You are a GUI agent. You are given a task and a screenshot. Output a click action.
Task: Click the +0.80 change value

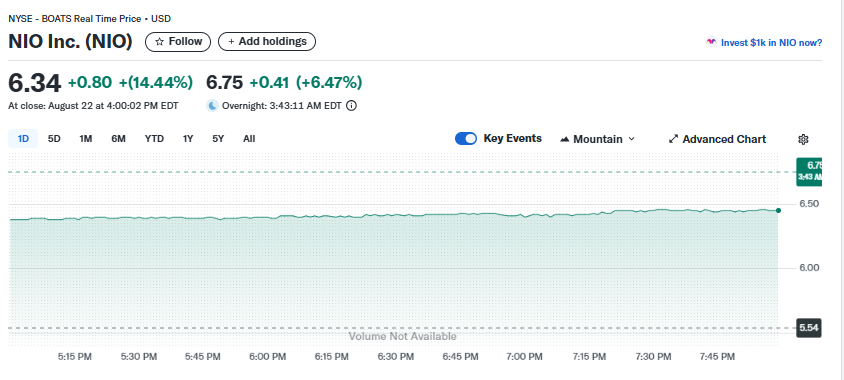point(90,82)
